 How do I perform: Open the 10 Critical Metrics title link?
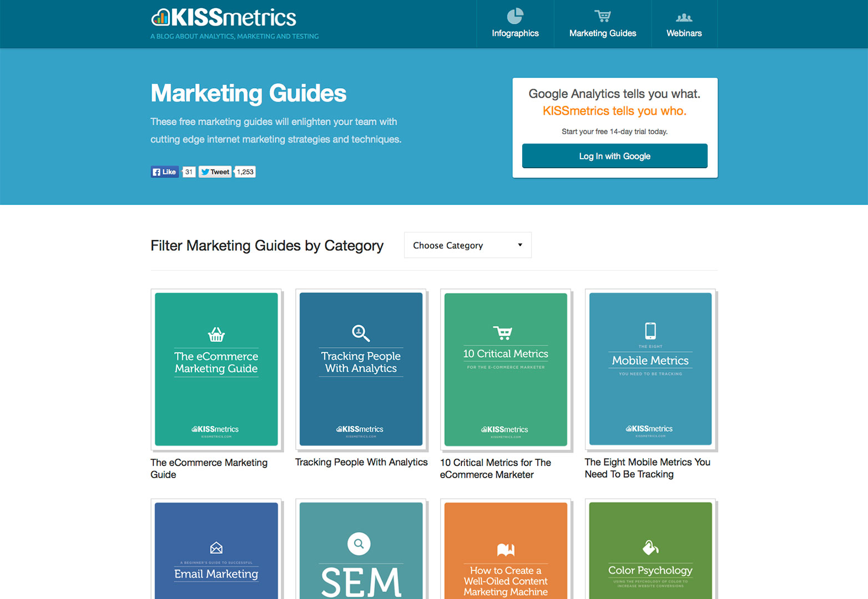pyautogui.click(x=495, y=469)
